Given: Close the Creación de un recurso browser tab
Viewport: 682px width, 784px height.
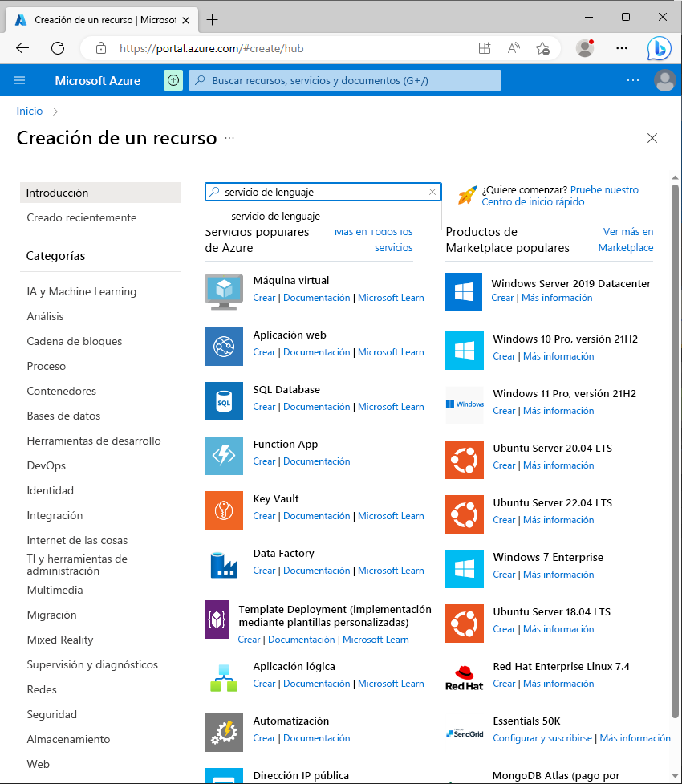Looking at the screenshot, I should (185, 21).
